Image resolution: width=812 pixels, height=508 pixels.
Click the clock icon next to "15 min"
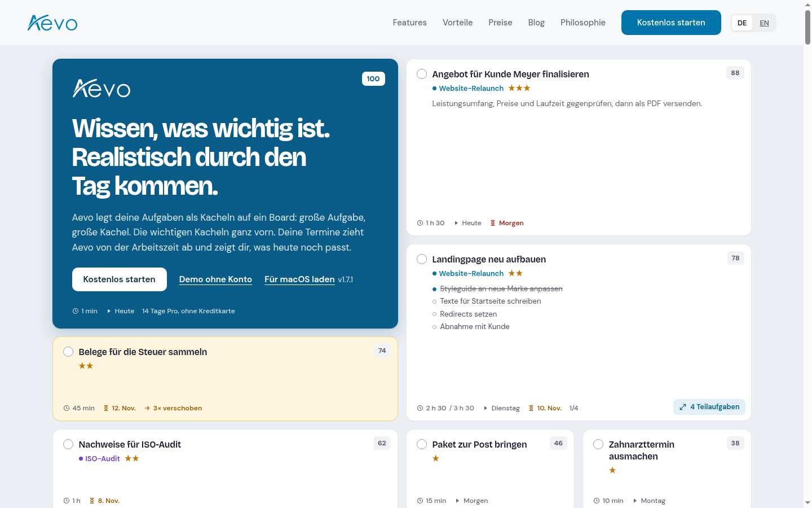(x=420, y=501)
